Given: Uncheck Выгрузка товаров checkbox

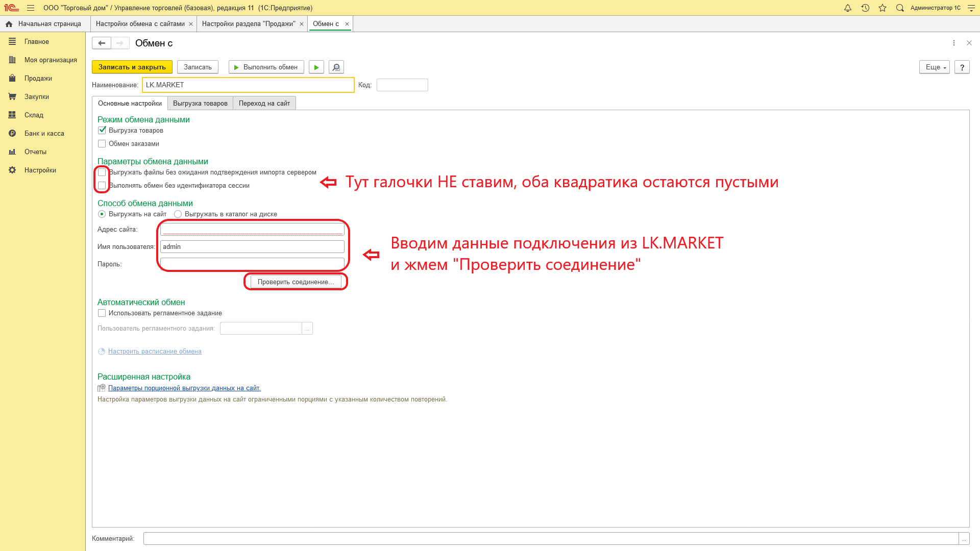Looking at the screenshot, I should click(x=102, y=131).
